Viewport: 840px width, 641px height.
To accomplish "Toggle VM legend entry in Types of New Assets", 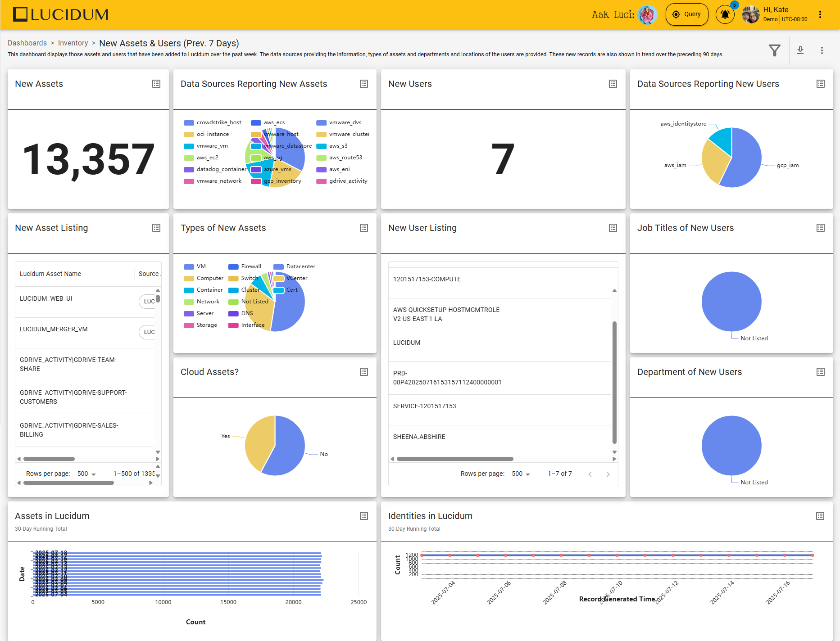I will 195,266.
